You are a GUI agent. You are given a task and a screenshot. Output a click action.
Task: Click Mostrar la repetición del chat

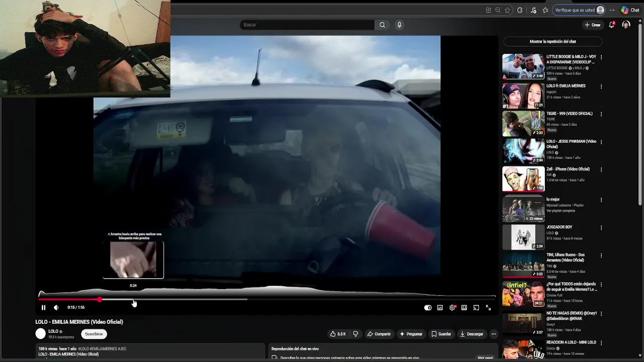coord(552,42)
